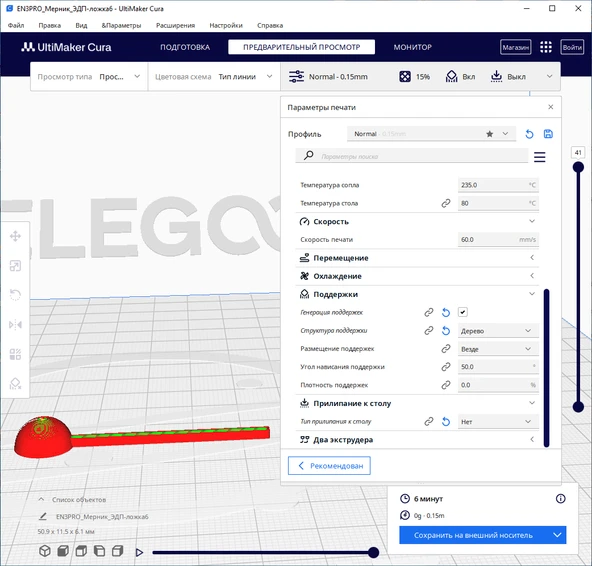This screenshot has width=592, height=566.
Task: Toggle the 'Генерация поддержек' checkbox
Action: tap(462, 312)
